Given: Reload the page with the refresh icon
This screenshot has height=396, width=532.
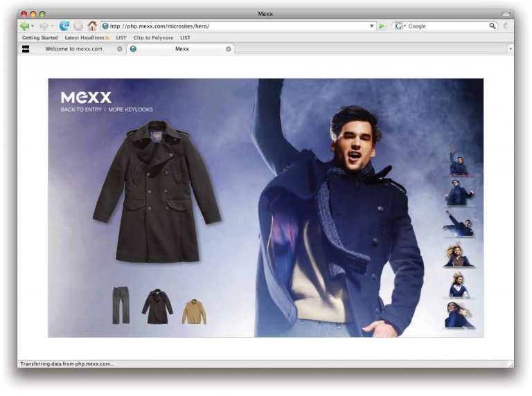Looking at the screenshot, I should 64,26.
